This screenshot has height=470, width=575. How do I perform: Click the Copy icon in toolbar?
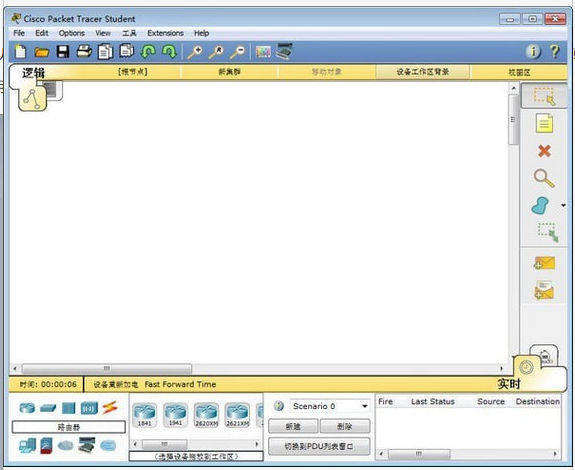click(x=105, y=51)
